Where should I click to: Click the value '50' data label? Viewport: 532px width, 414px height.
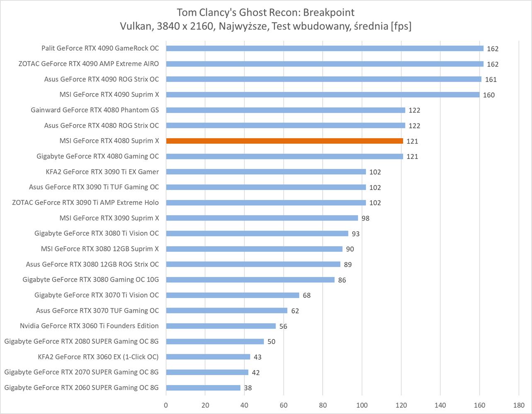pos(271,342)
